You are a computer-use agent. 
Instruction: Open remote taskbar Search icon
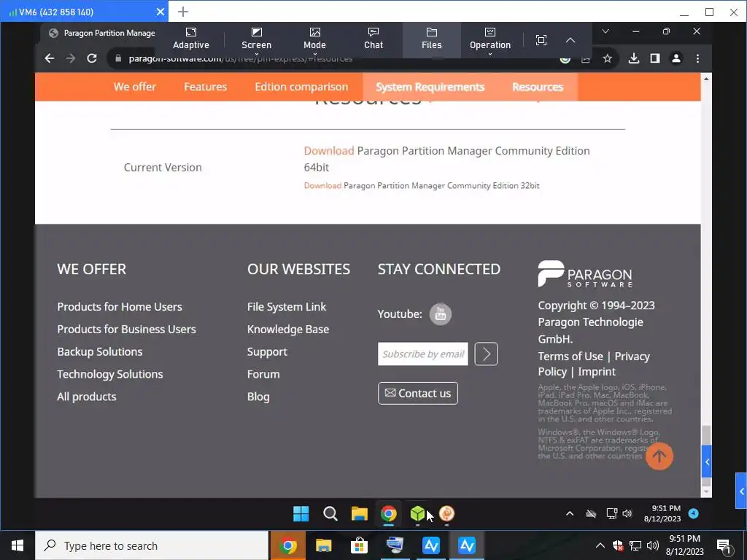point(330,514)
